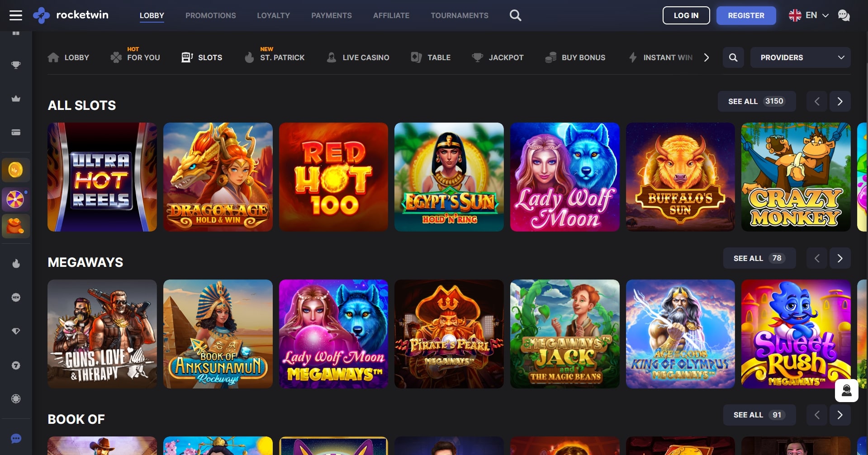Switch to the Promotions tab
Image resolution: width=868 pixels, height=455 pixels.
click(x=210, y=15)
